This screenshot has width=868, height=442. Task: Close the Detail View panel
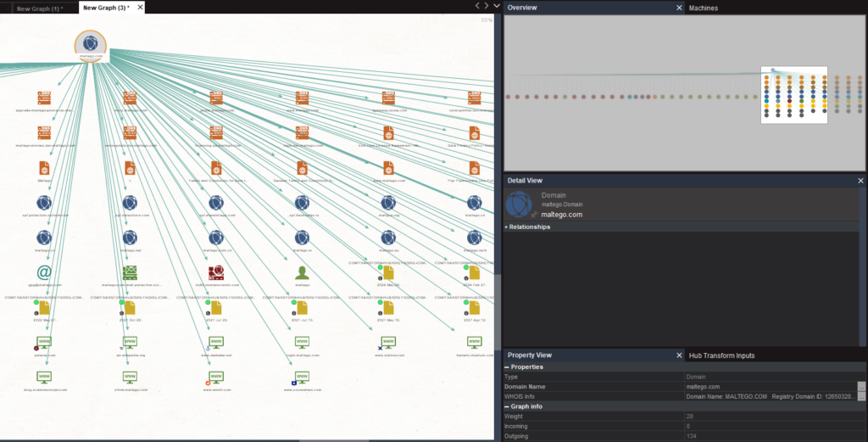click(860, 181)
